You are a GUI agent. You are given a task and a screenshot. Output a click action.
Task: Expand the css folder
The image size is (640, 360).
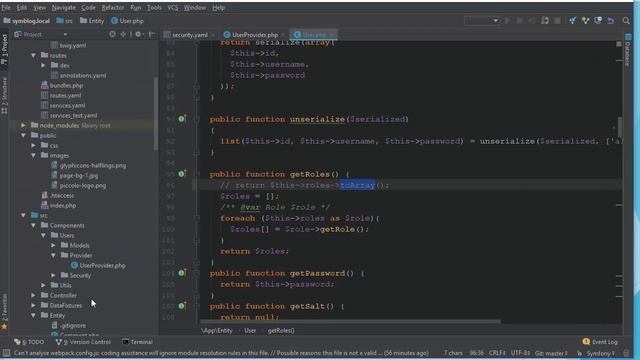point(33,145)
